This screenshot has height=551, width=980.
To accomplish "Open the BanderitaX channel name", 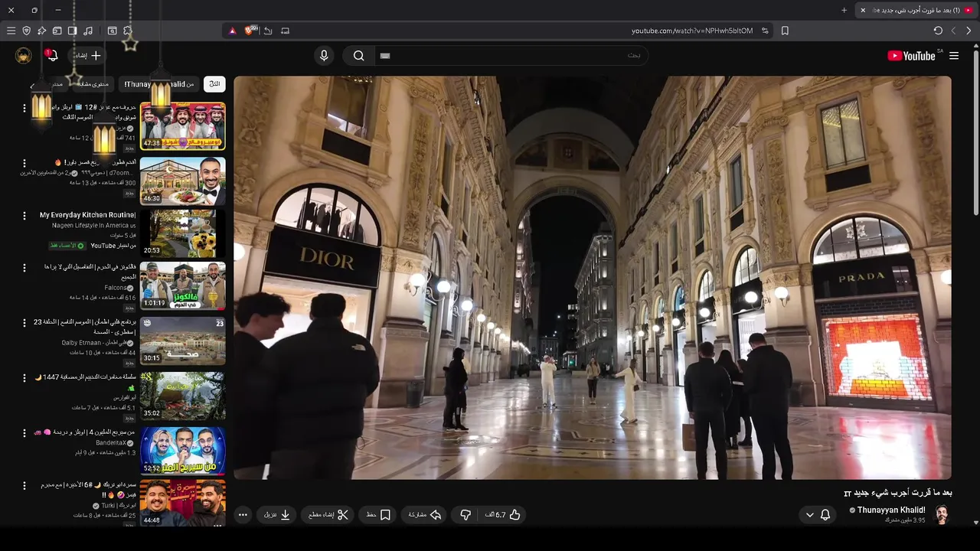I will [x=111, y=443].
